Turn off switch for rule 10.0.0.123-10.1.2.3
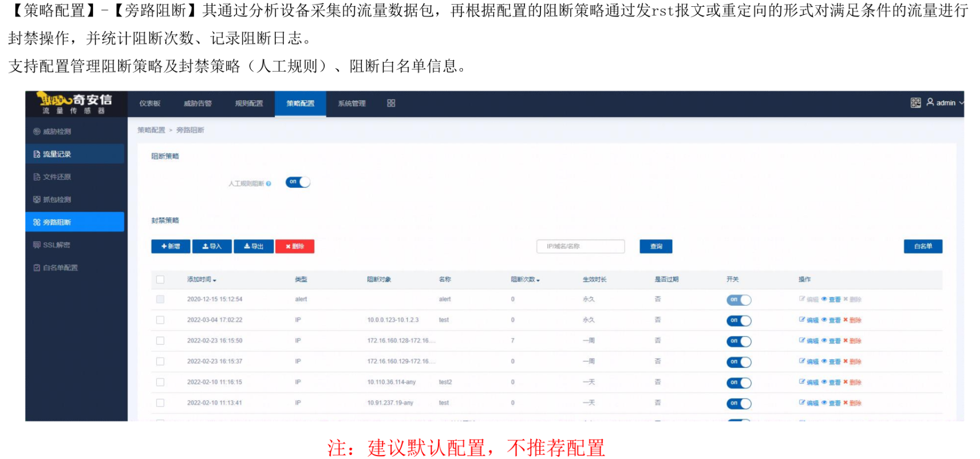 739,321
